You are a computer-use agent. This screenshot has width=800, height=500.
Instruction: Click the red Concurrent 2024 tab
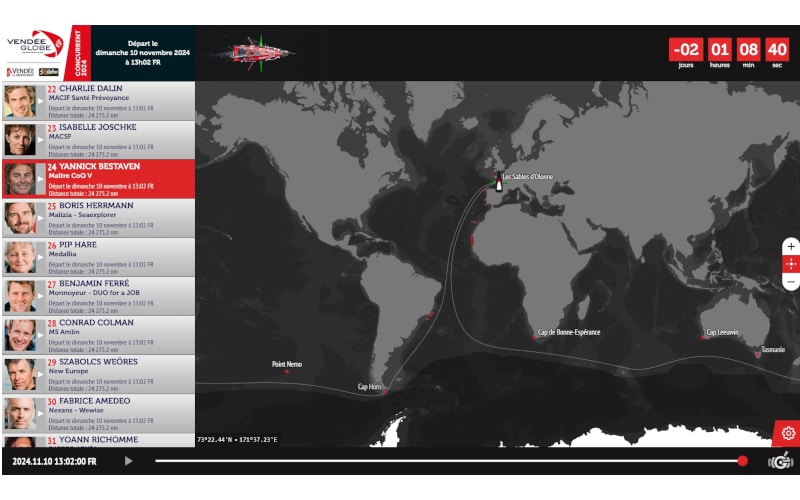point(80,53)
